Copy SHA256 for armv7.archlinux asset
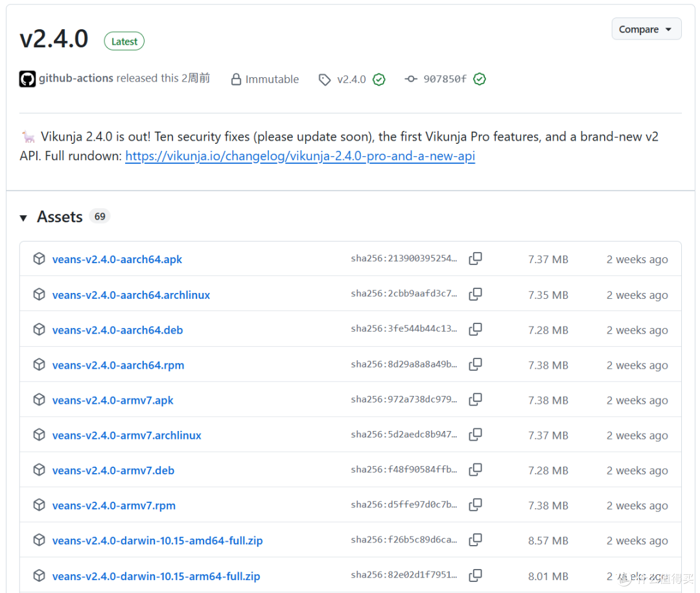700x593 pixels. pyautogui.click(x=476, y=434)
